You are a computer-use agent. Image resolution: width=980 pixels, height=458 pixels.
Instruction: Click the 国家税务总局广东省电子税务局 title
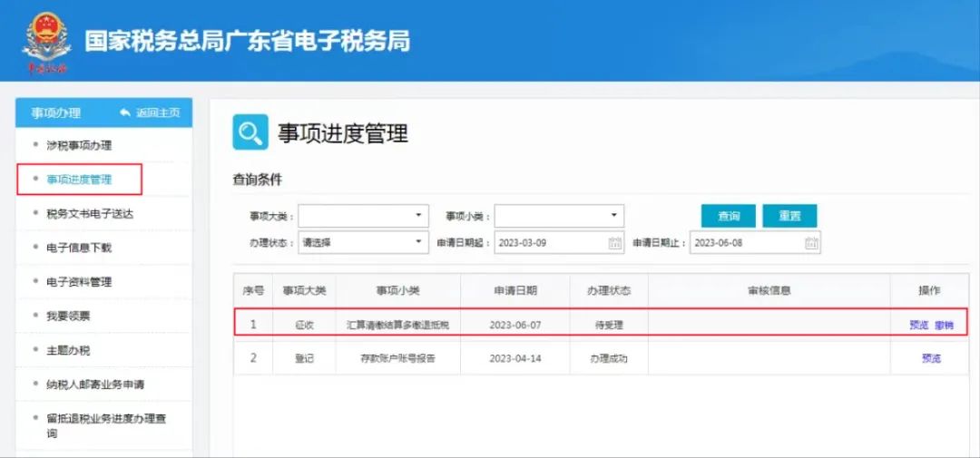(248, 41)
